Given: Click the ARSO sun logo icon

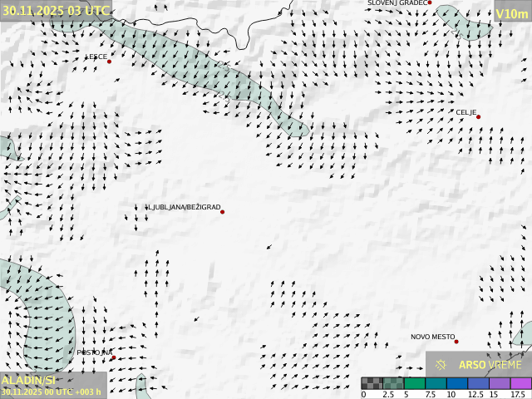Looking at the screenshot, I should (x=441, y=364).
